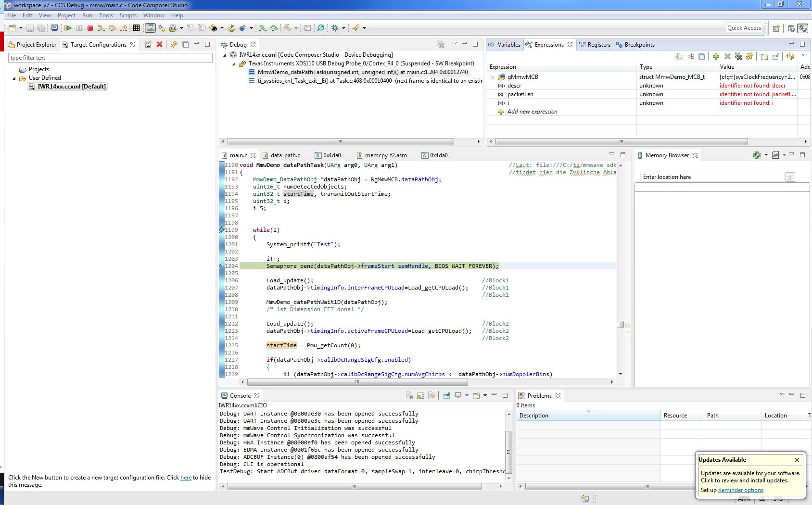Click the Load Program toolbar icon
This screenshot has height=505, width=812.
click(x=173, y=28)
